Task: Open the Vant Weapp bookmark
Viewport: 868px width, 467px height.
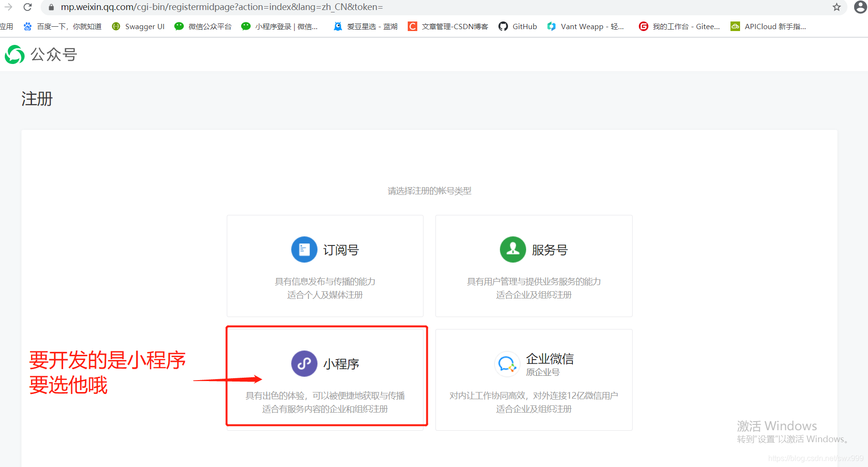Action: click(x=586, y=27)
